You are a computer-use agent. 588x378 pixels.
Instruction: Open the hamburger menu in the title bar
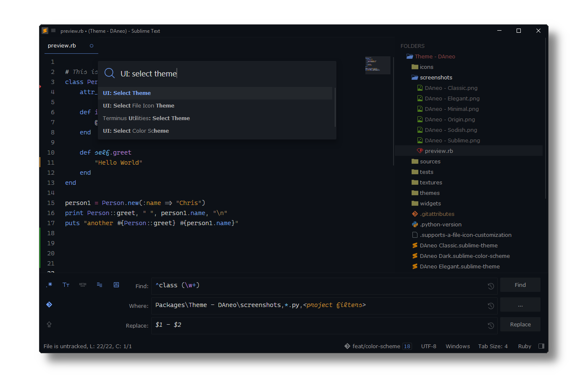click(53, 31)
